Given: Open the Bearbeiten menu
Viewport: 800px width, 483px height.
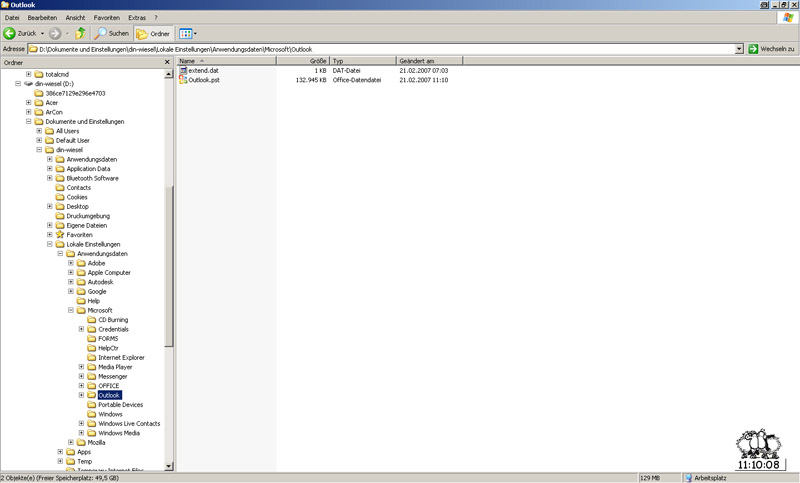Looking at the screenshot, I should click(42, 18).
